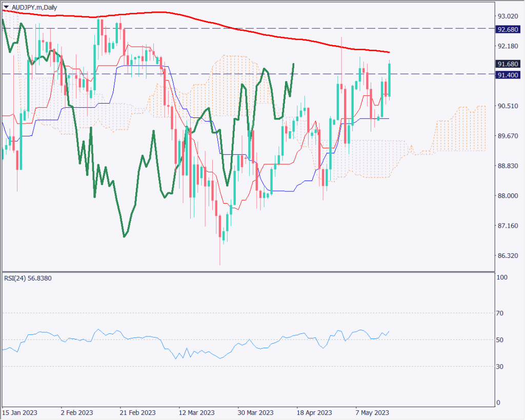Click the 12 Mar 2023 date label
This screenshot has width=525, height=420.
coord(196,412)
